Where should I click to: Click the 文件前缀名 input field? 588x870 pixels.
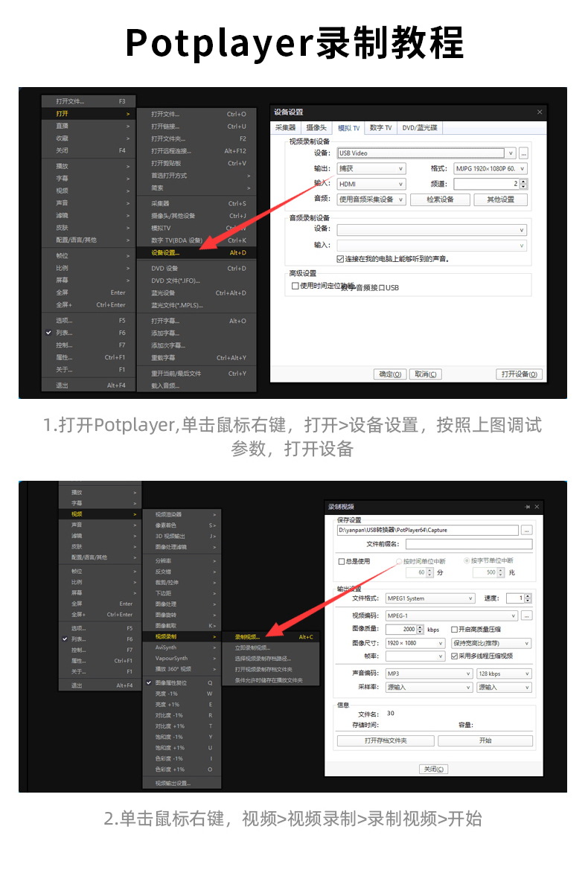469,544
